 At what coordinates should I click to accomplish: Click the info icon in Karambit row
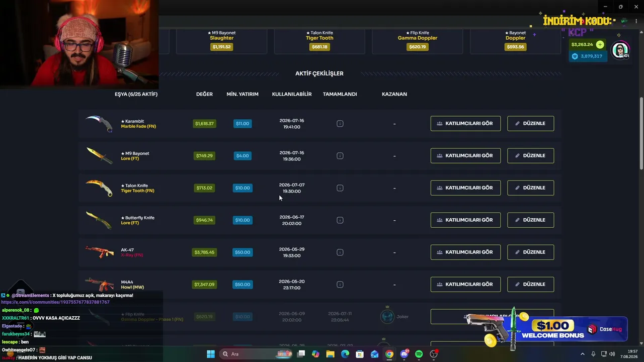click(340, 124)
